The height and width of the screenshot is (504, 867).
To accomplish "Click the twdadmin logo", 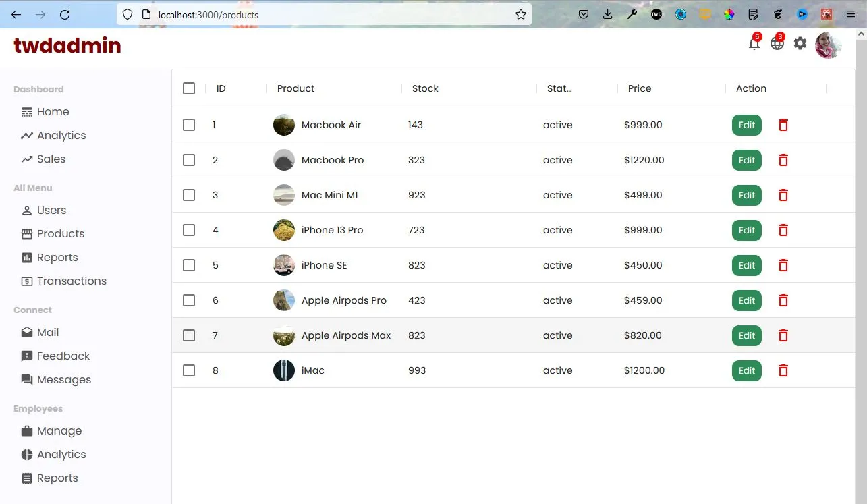I will pyautogui.click(x=67, y=45).
